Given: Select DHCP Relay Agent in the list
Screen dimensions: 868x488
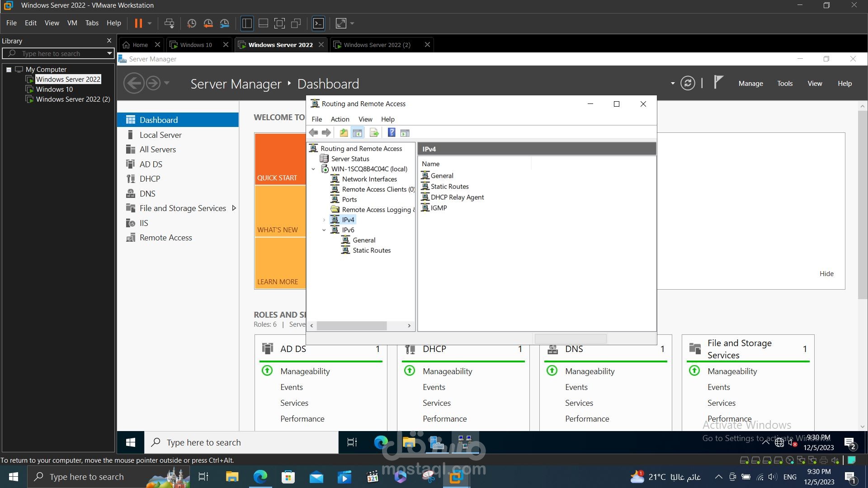Looking at the screenshot, I should click(x=457, y=197).
